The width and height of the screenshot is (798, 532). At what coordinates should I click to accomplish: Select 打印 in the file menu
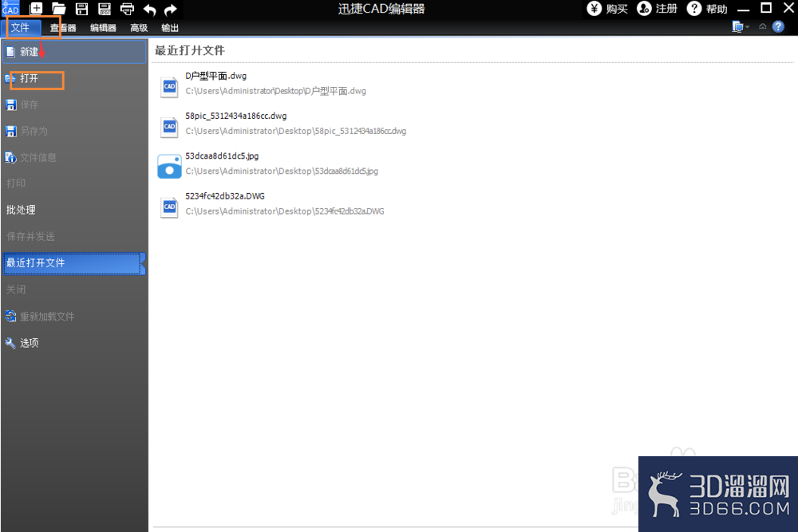pos(74,183)
